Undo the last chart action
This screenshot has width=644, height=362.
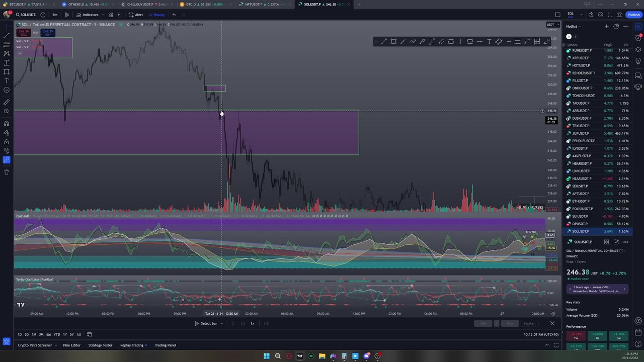click(174, 15)
